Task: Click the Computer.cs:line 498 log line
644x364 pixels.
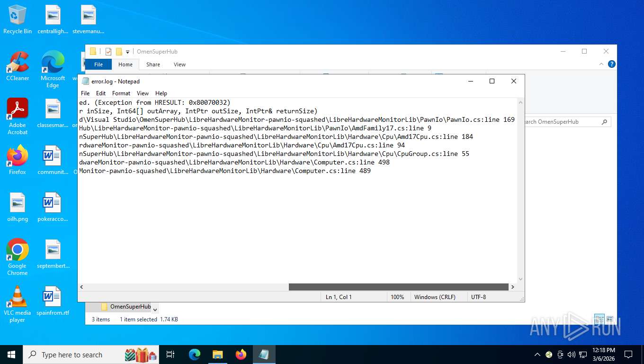Action: pyautogui.click(x=234, y=162)
